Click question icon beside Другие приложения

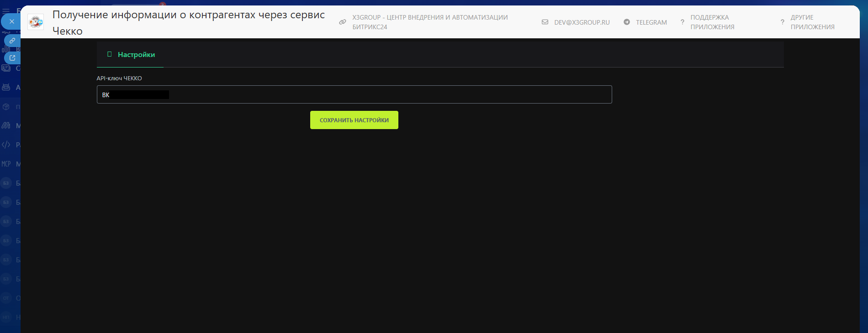click(783, 22)
